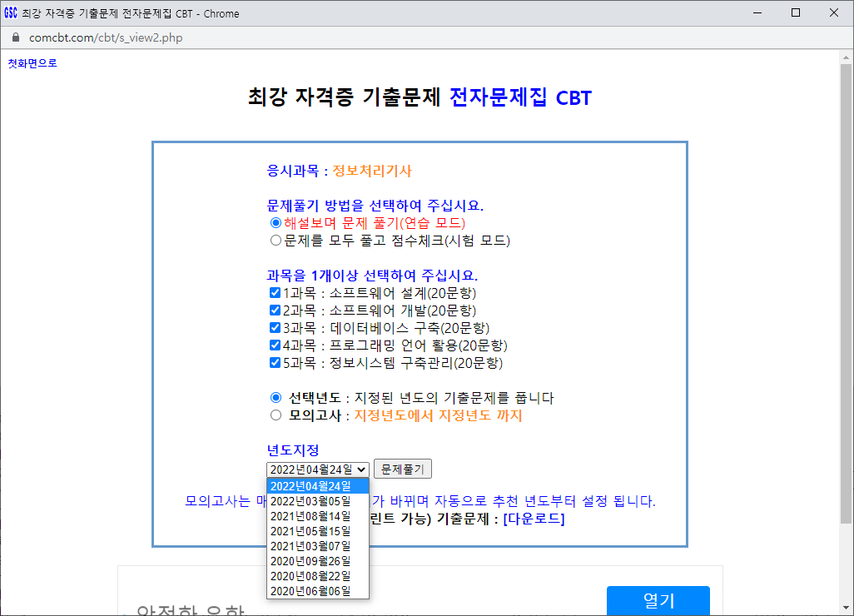Select practice mode with explanations radio button
Viewport: 854px width, 616px height.
point(276,223)
